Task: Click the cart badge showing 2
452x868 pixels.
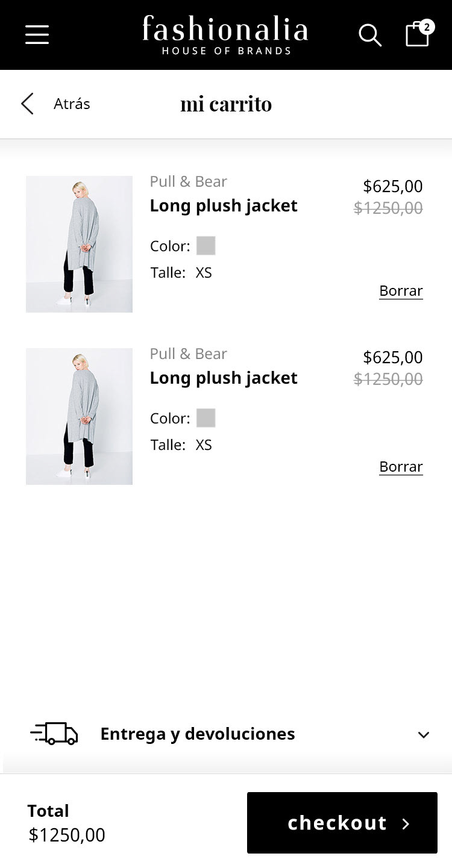Action: click(427, 27)
